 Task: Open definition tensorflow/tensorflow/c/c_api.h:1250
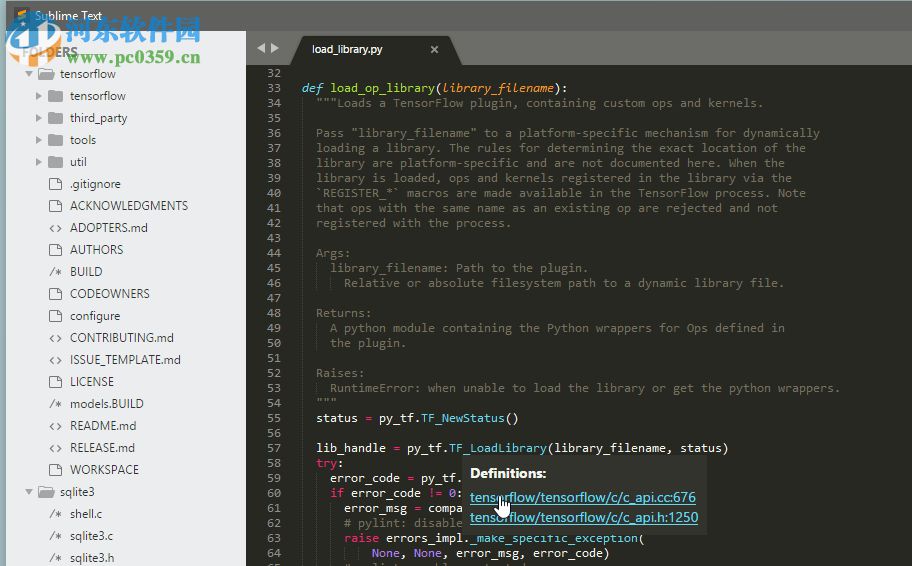[584, 517]
